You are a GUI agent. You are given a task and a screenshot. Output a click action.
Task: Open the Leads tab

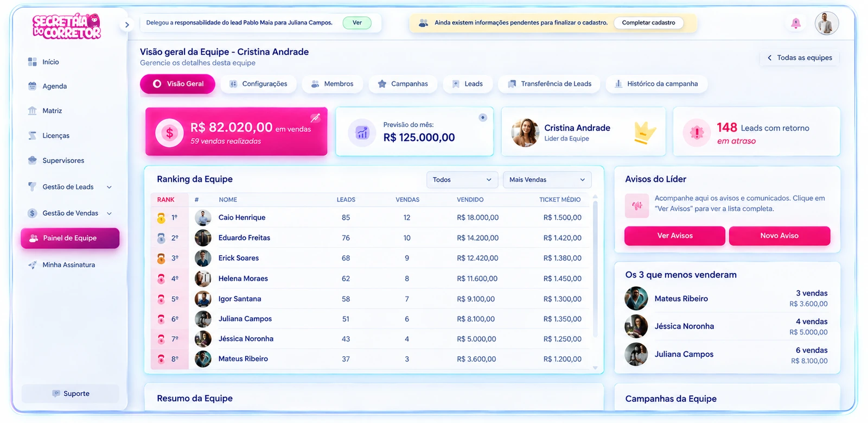point(467,84)
